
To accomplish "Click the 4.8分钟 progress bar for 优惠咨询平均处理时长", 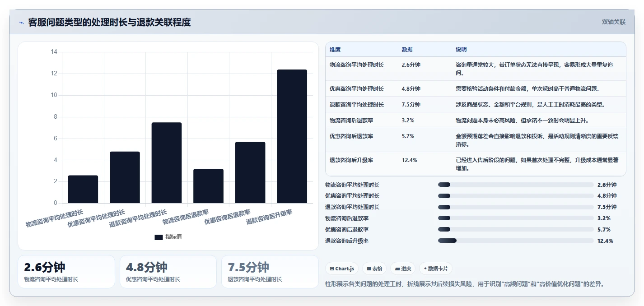I will [516, 196].
